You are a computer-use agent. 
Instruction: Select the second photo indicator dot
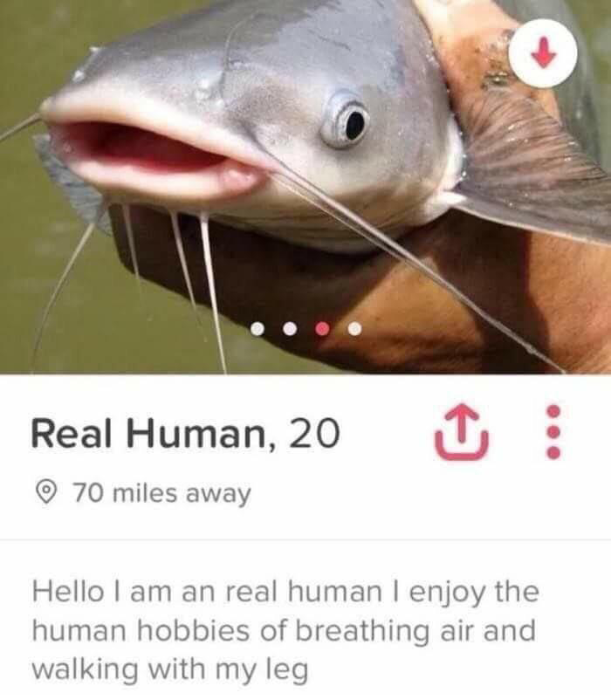point(290,329)
